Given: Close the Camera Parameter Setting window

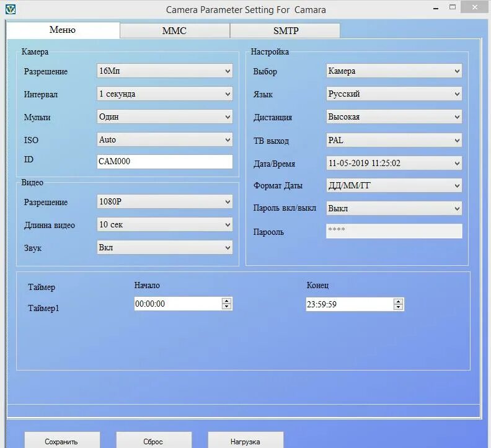Looking at the screenshot, I should coord(475,7).
